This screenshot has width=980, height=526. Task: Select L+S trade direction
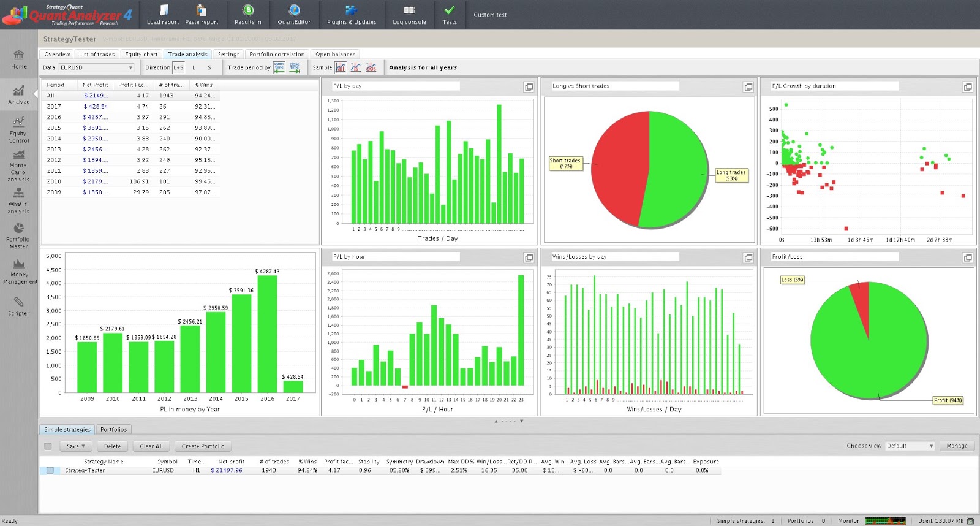[178, 67]
